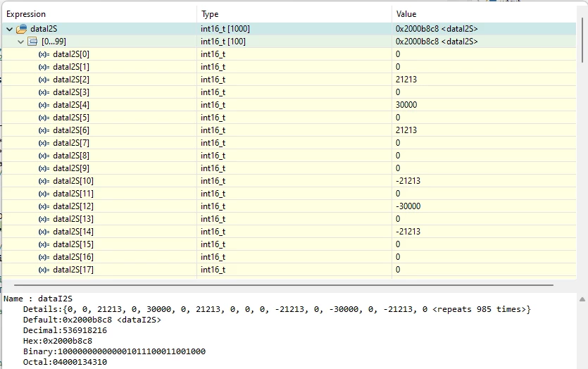The width and height of the screenshot is (588, 369).
Task: Select the dataI2S[16] expression row
Action: (x=289, y=257)
